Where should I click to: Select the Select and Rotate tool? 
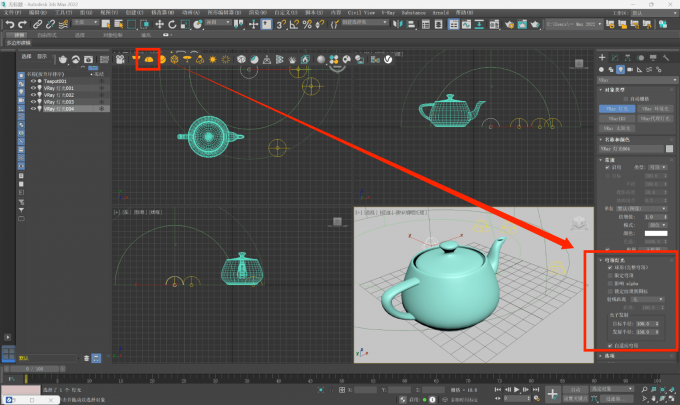point(172,24)
